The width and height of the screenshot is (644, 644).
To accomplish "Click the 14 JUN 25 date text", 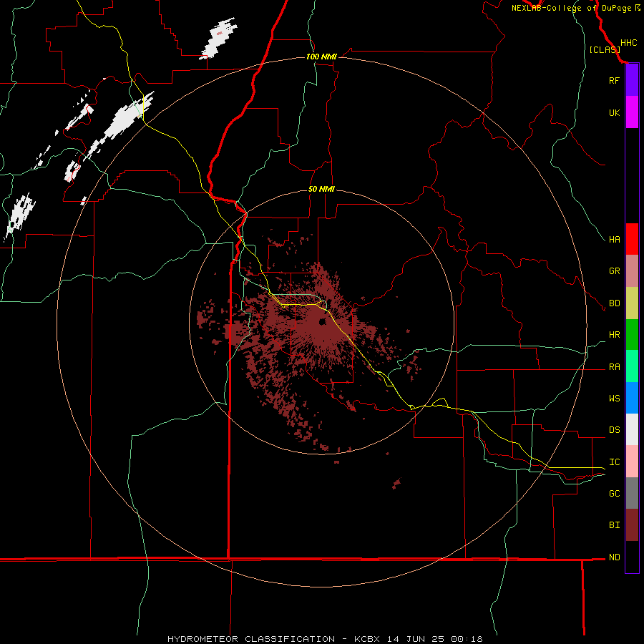I will (x=416, y=639).
